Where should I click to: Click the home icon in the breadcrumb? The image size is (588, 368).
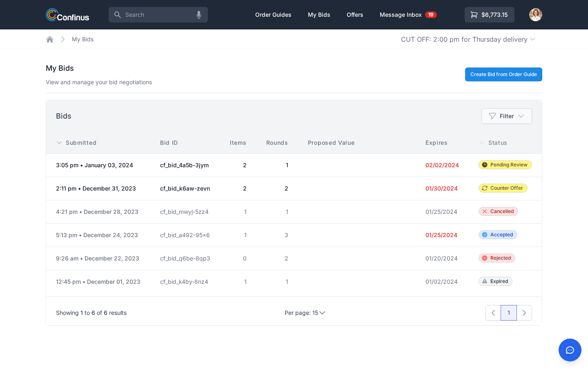click(50, 39)
